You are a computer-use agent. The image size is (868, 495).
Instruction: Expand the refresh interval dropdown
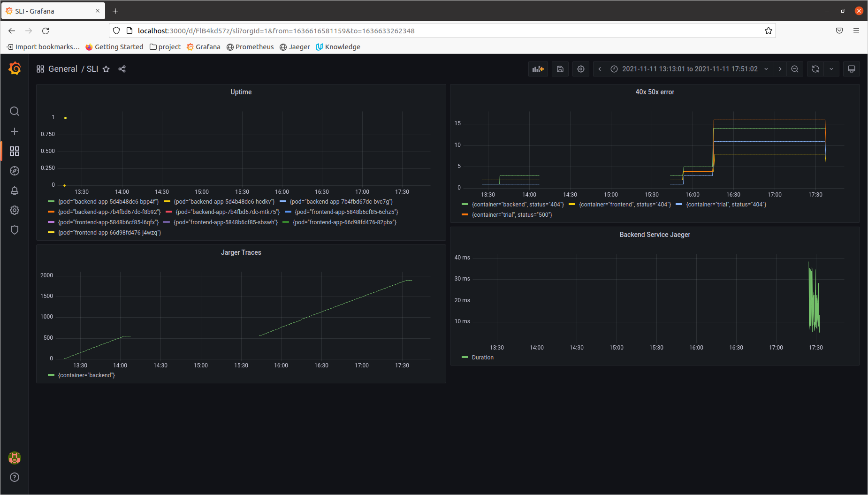(x=831, y=69)
